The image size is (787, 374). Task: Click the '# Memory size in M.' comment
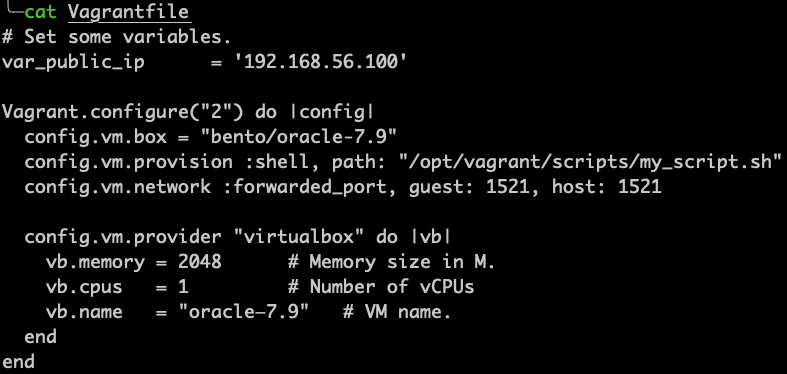[x=391, y=262]
